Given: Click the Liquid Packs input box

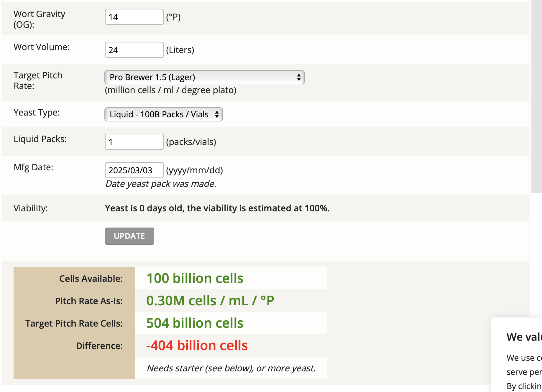Looking at the screenshot, I should pyautogui.click(x=134, y=142).
